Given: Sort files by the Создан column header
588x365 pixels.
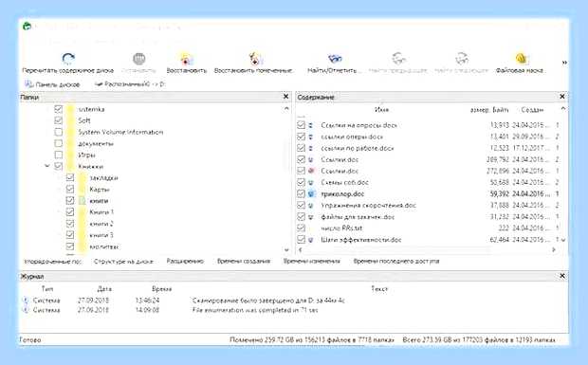Looking at the screenshot, I should [532, 110].
